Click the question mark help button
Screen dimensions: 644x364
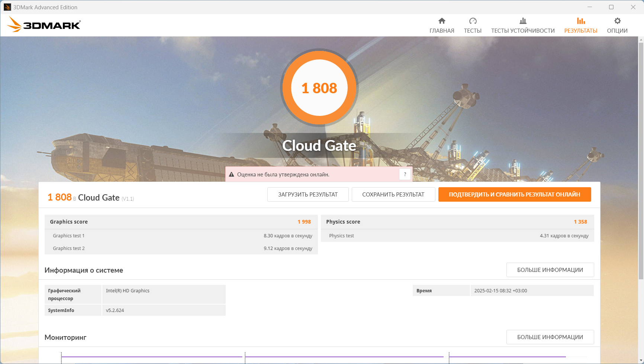[x=405, y=174]
